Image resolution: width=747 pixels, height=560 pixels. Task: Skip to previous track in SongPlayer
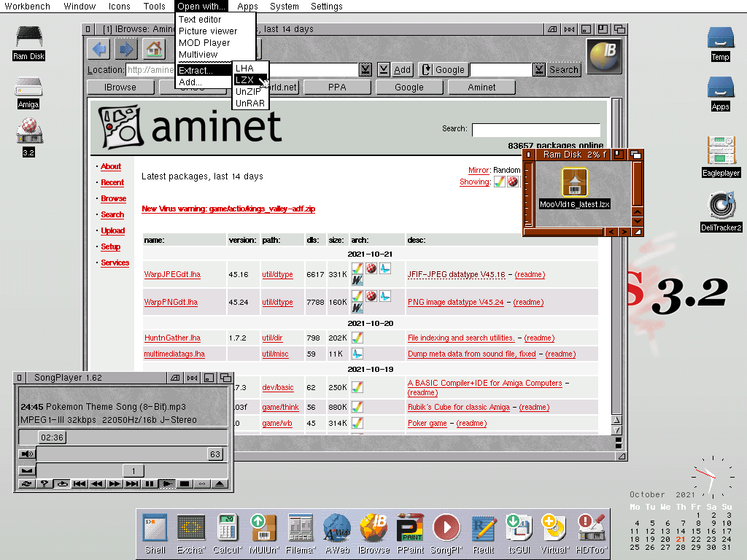point(80,484)
